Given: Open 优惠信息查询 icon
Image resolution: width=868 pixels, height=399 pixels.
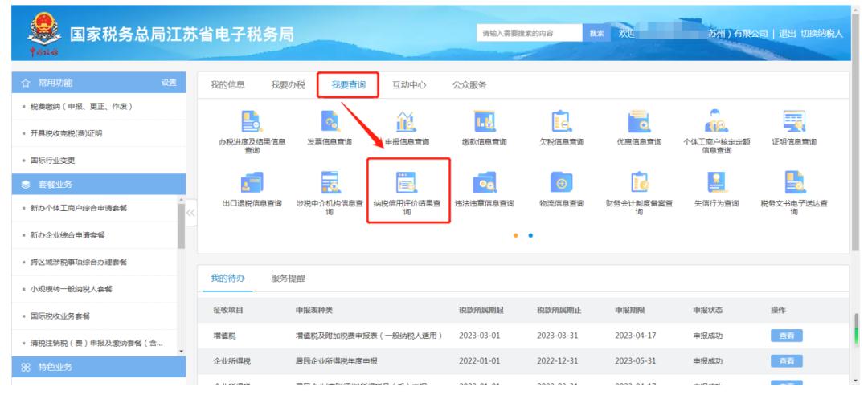Looking at the screenshot, I should pyautogui.click(x=639, y=121).
